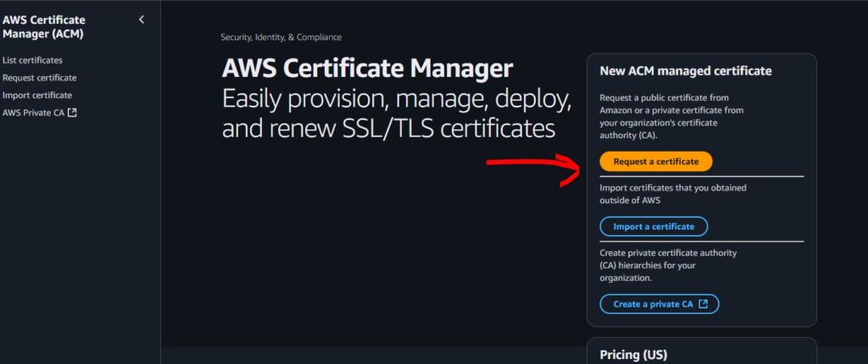This screenshot has height=364, width=868.
Task: Click the external-link icon beside AWS Private CA
Action: [72, 113]
